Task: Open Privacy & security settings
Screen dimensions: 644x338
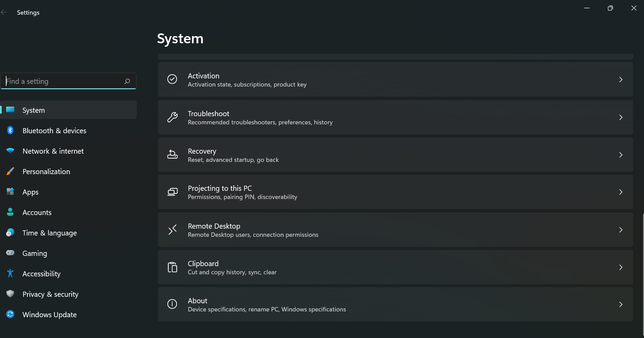Action: [x=68, y=294]
